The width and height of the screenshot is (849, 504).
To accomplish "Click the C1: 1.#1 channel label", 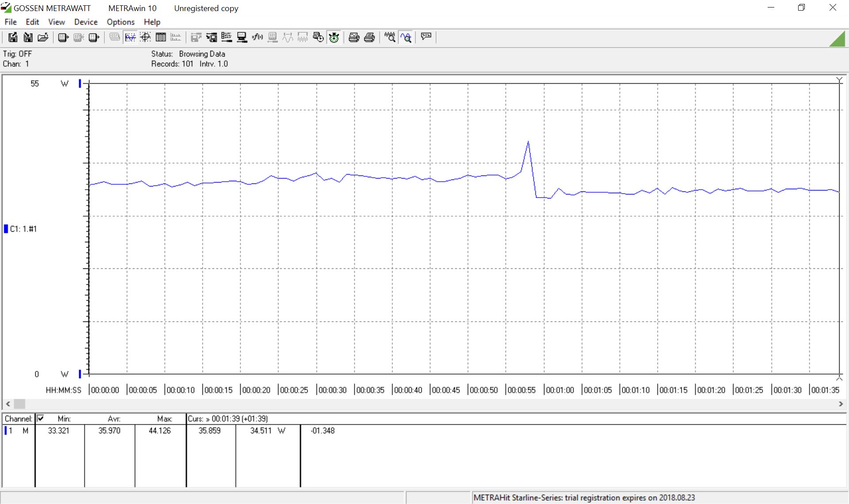I will 23,229.
